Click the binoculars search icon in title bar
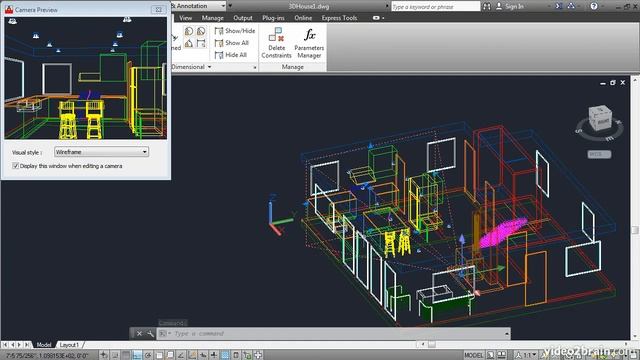Viewport: 640px width, 360px height. coord(487,6)
